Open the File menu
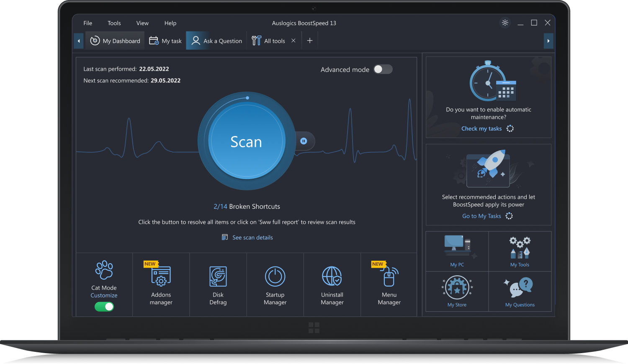 (x=88, y=23)
